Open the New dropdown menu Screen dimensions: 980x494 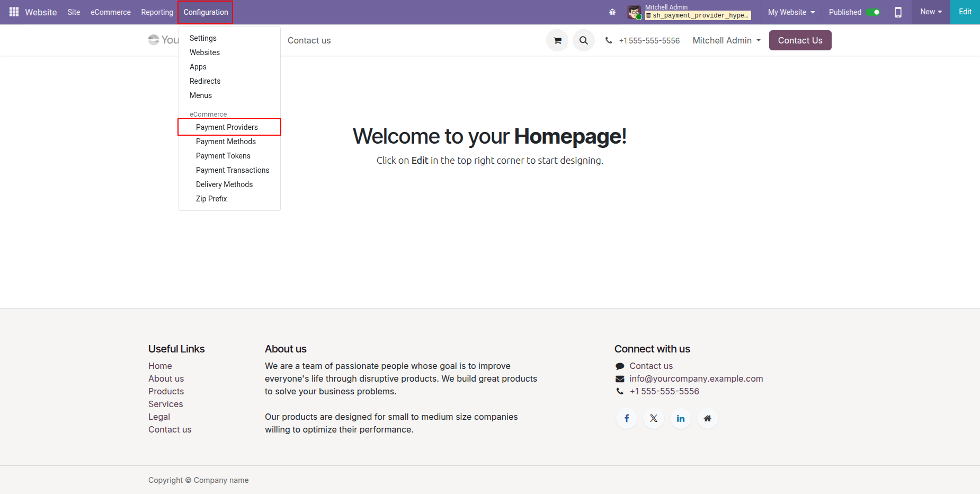(x=931, y=12)
